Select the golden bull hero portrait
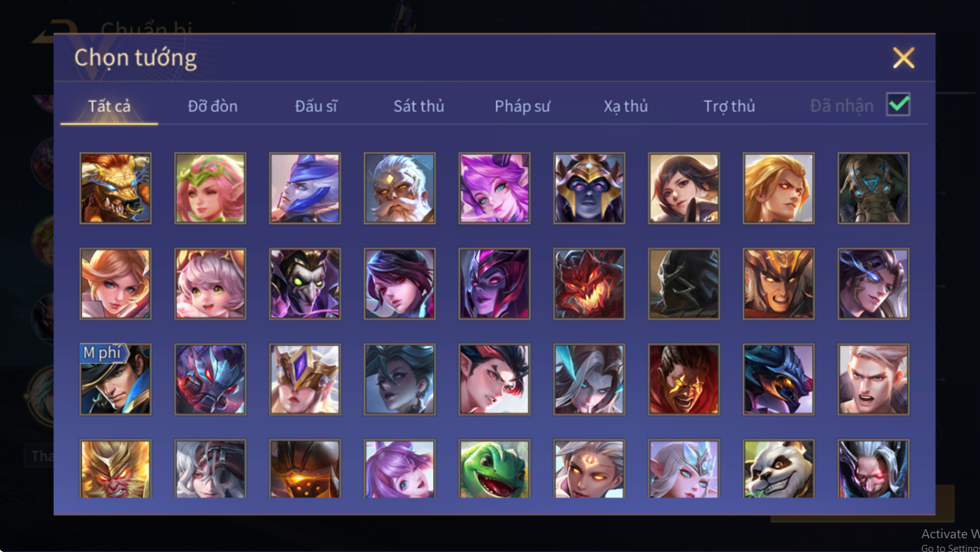The image size is (980, 552). pos(115,188)
